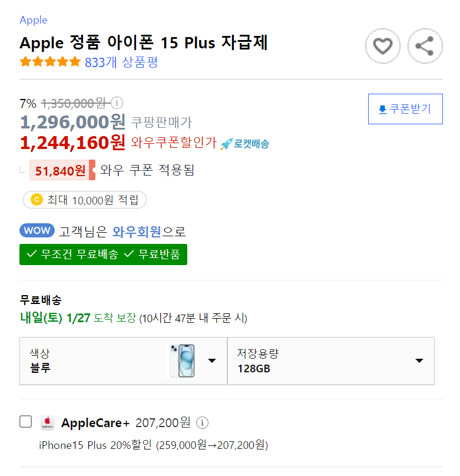Enable the AppleCare+ checkbox
The width and height of the screenshot is (460, 476).
click(25, 422)
